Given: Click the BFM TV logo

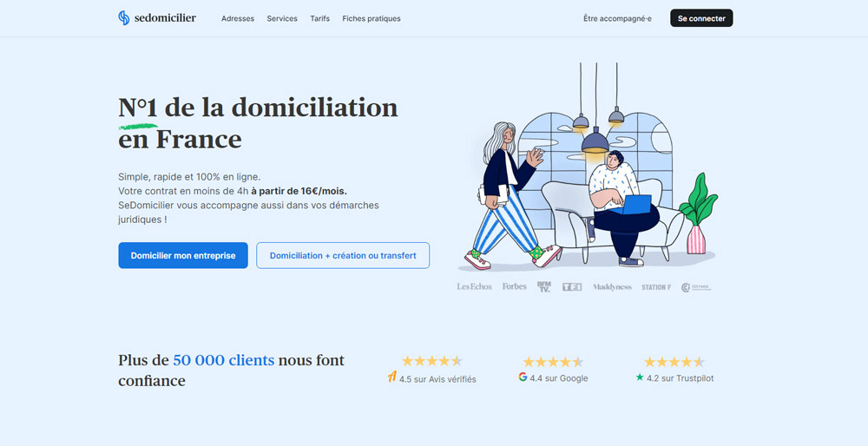Looking at the screenshot, I should coord(544,286).
